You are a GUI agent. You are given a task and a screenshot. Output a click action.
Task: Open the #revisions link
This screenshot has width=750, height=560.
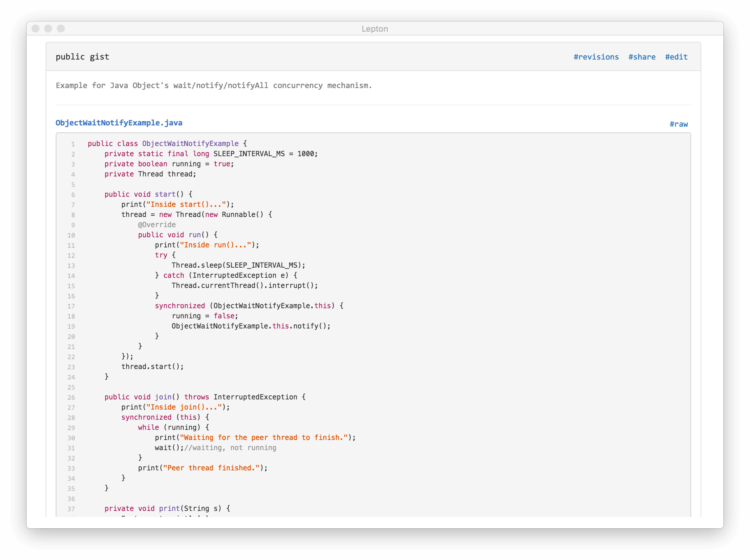(596, 57)
